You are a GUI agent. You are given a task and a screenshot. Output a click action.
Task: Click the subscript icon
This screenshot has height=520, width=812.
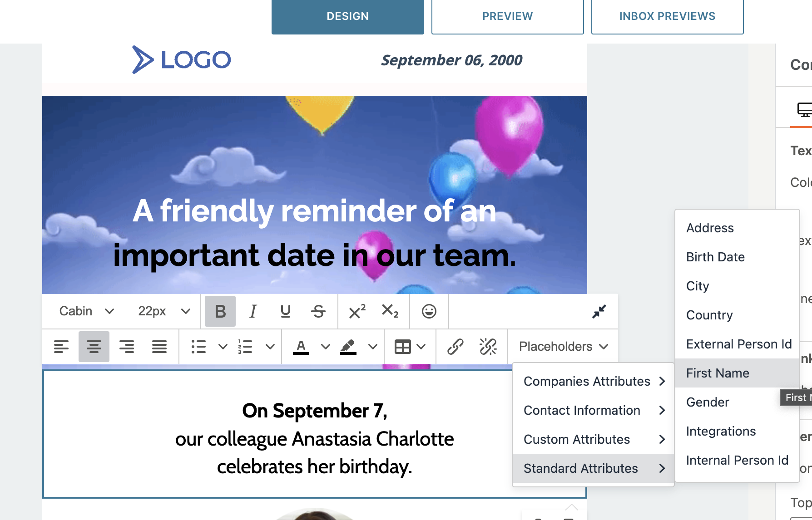point(390,311)
